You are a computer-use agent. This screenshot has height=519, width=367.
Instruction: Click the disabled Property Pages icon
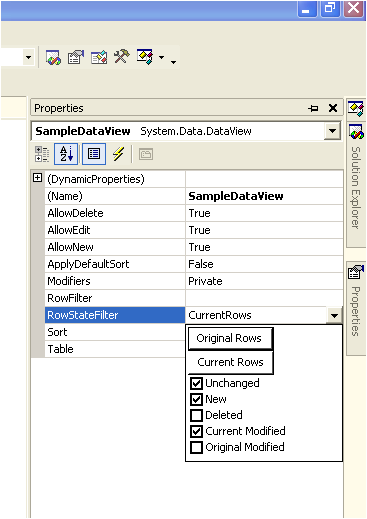146,154
